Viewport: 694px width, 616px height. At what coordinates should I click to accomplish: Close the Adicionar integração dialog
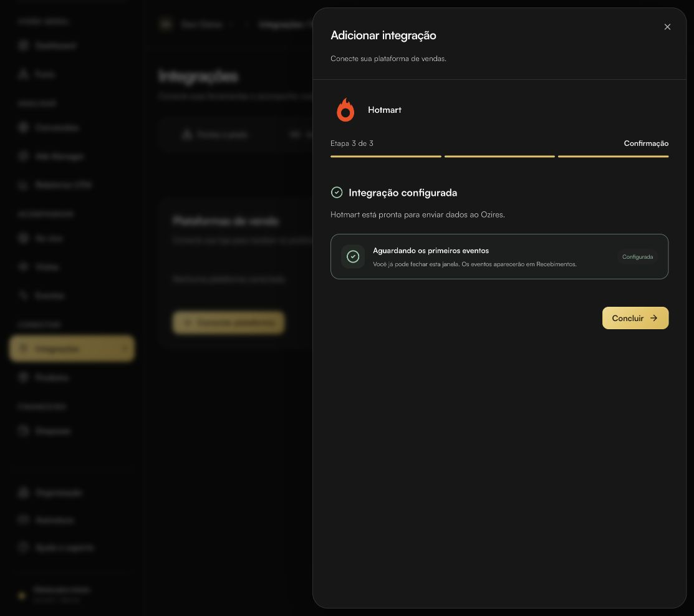[x=667, y=27]
